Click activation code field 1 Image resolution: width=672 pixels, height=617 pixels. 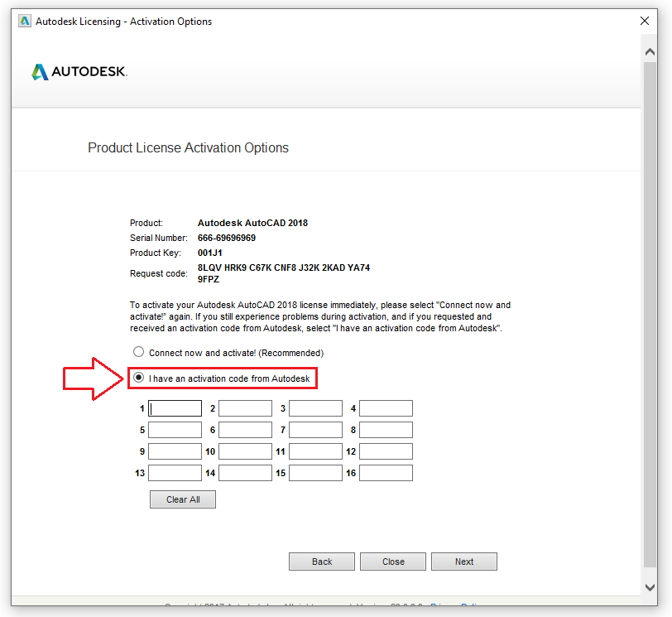pos(175,408)
